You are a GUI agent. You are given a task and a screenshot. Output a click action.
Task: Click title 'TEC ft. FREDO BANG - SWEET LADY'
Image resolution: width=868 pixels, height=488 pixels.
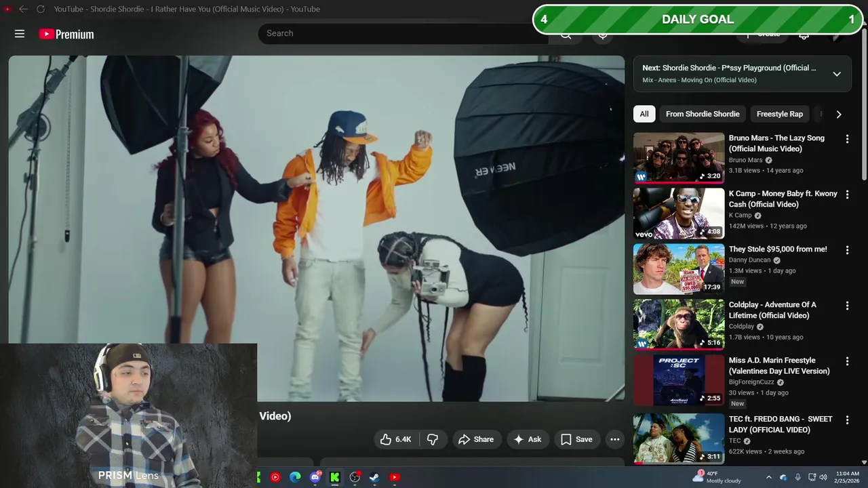(x=781, y=424)
